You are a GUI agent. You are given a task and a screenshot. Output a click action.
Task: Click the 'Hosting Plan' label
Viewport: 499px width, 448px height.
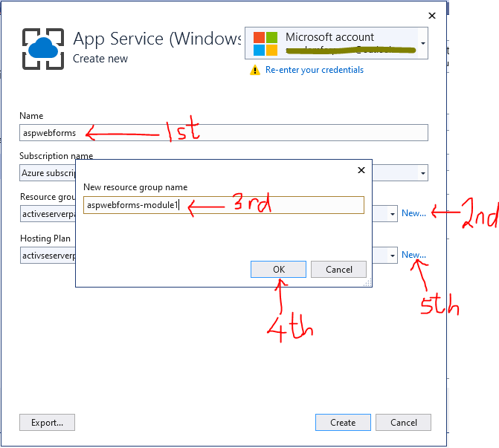(x=45, y=238)
